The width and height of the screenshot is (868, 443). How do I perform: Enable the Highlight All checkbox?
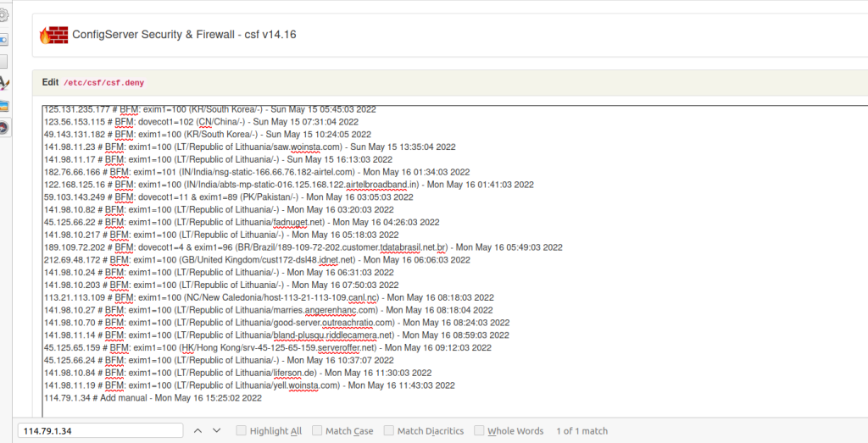coord(241,430)
